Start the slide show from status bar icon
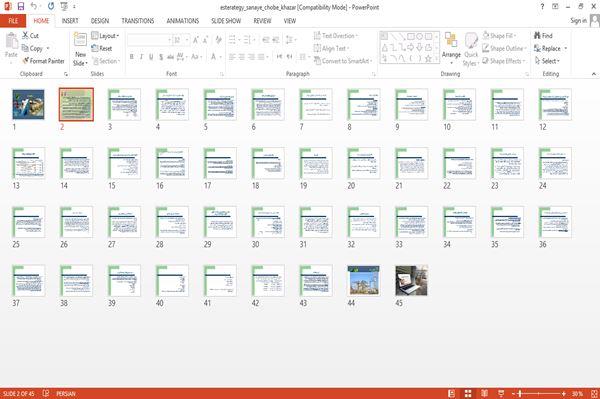The width and height of the screenshot is (600, 399). (501, 393)
